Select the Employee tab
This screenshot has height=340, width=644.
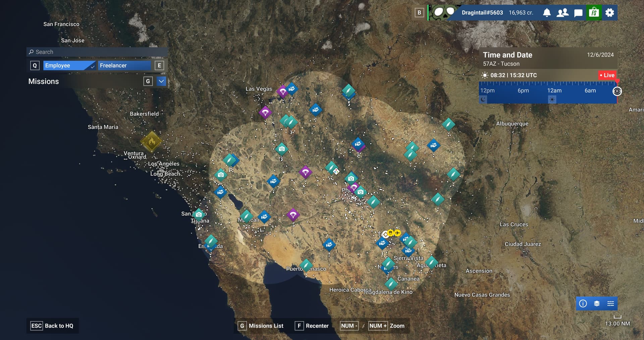[x=69, y=65]
